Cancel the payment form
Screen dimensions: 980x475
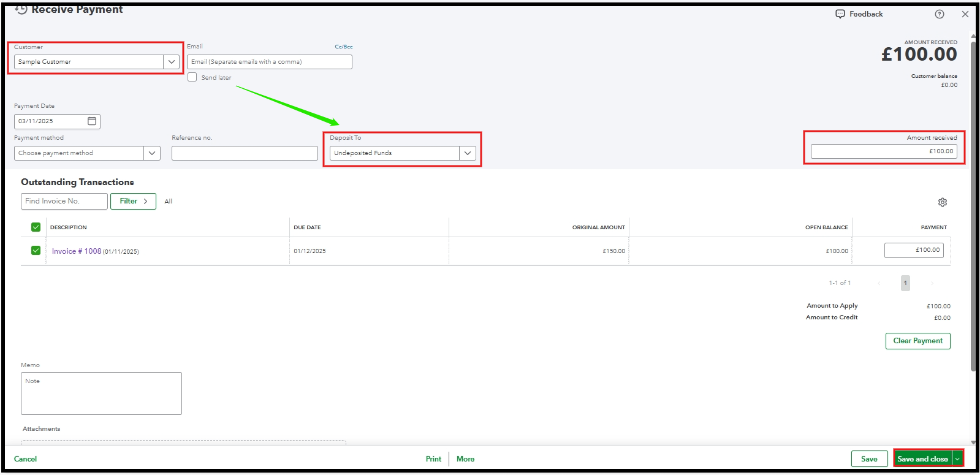coord(25,459)
